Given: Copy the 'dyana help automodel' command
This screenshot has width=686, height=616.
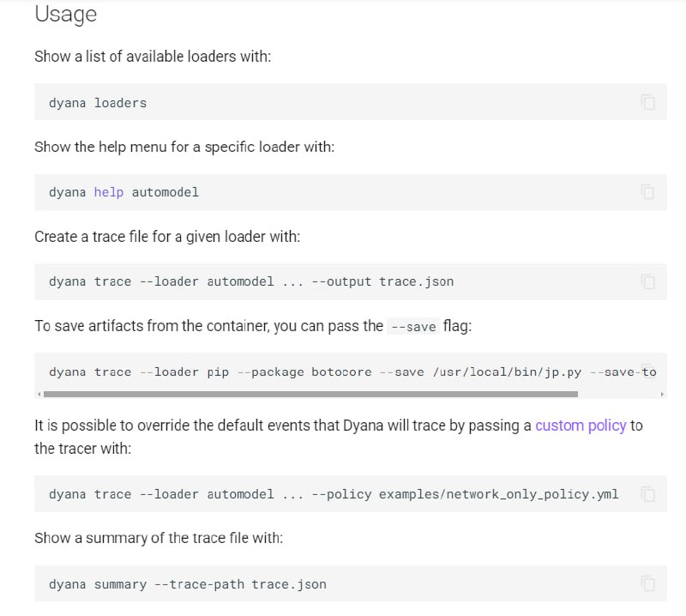Looking at the screenshot, I should click(647, 191).
